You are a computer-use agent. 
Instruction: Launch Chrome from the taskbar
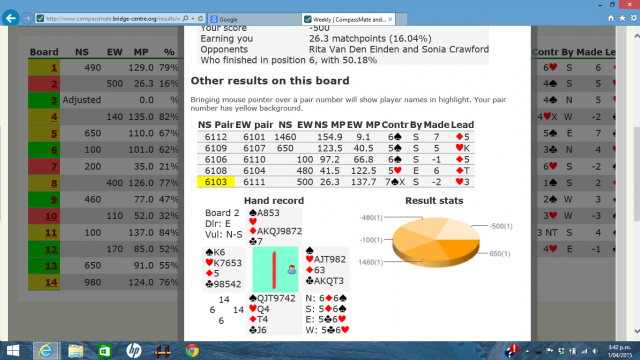tap(192, 351)
